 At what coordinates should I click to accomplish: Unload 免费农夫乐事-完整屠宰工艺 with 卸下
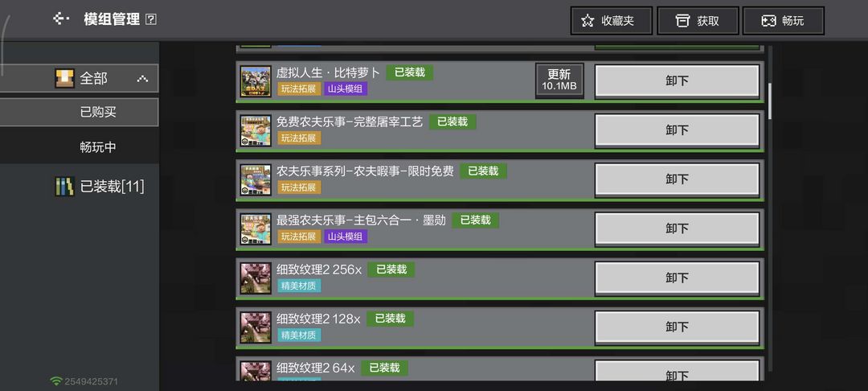tap(677, 130)
